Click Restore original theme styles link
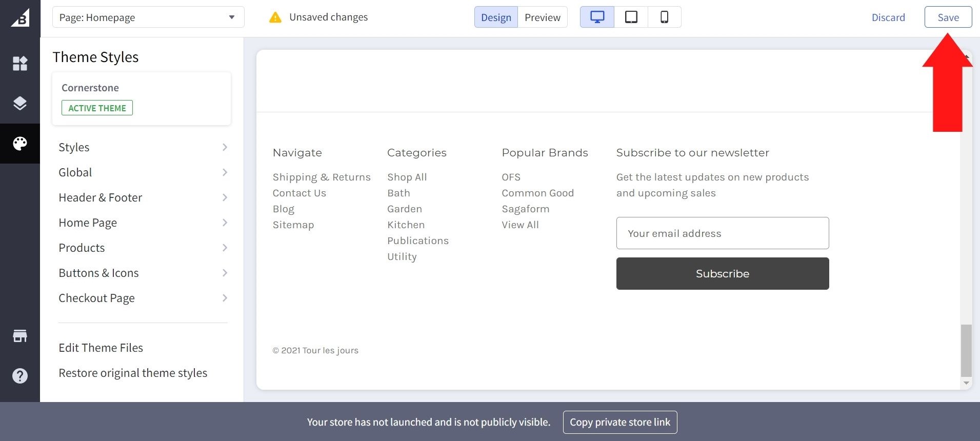 click(133, 373)
